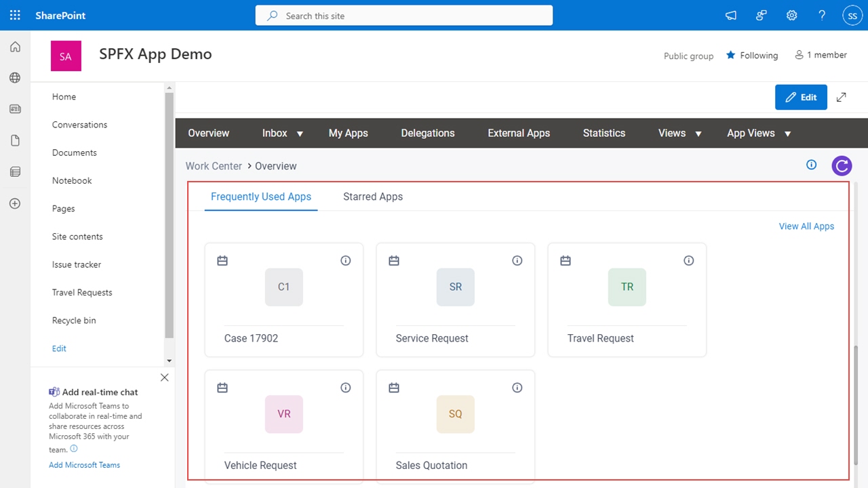Click the Edit page button

point(802,97)
